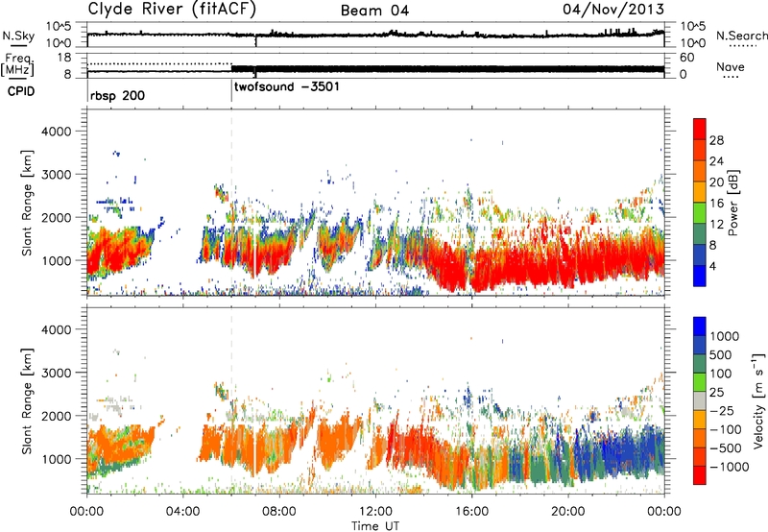Select the "Slant Range [km]" label of the Power panel
The width and height of the screenshot is (768, 532).
27,203
